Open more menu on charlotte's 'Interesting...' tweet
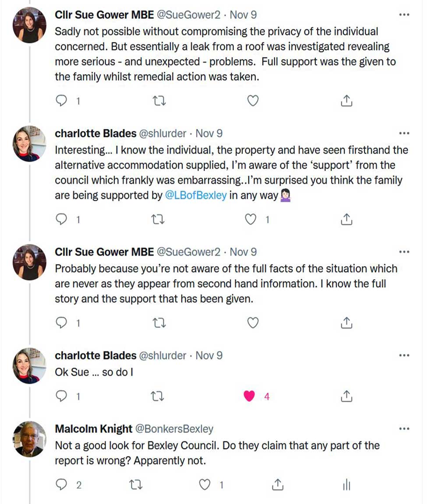The image size is (438, 504). [x=404, y=133]
